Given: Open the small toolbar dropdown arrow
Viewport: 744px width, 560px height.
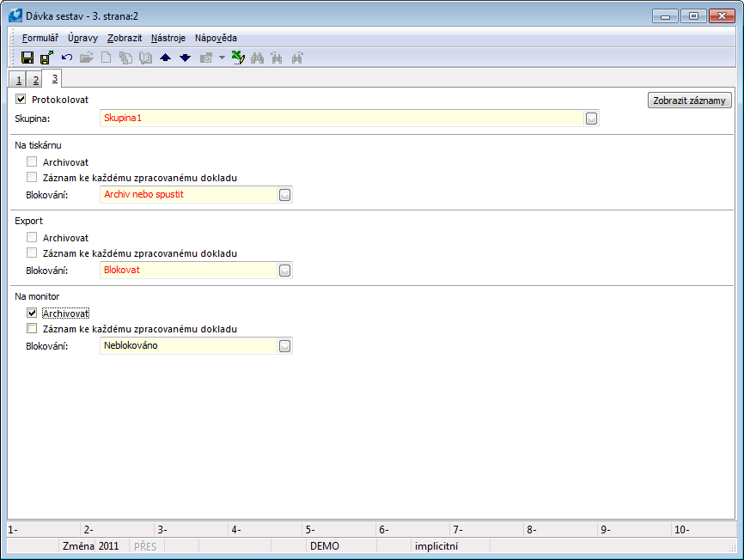Looking at the screenshot, I should [222, 58].
